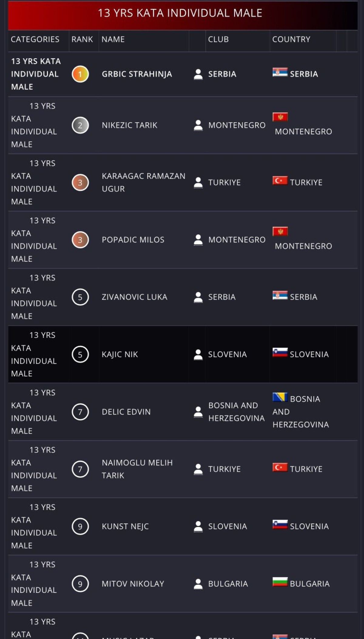Sort by the NAME column header

click(113, 39)
